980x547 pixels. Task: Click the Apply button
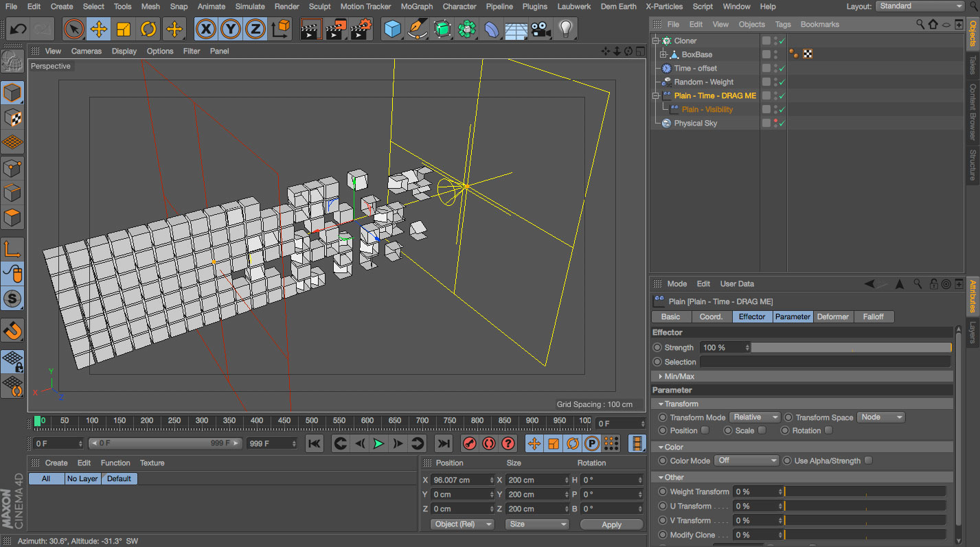point(611,524)
